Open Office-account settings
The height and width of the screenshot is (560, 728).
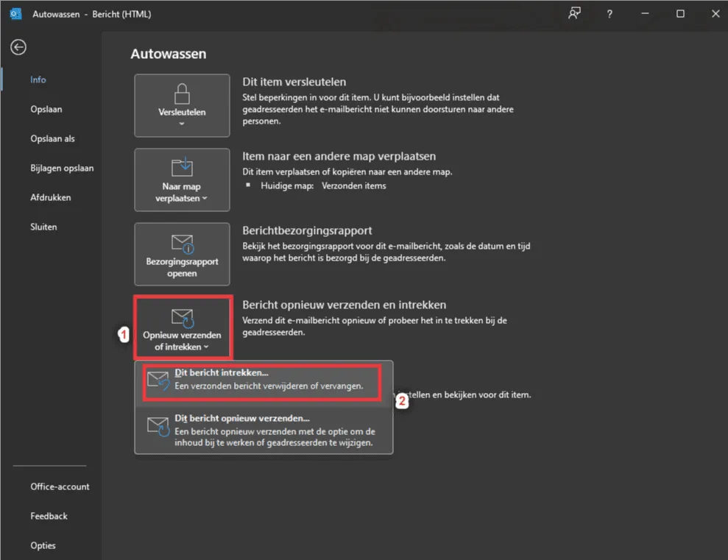pos(60,486)
